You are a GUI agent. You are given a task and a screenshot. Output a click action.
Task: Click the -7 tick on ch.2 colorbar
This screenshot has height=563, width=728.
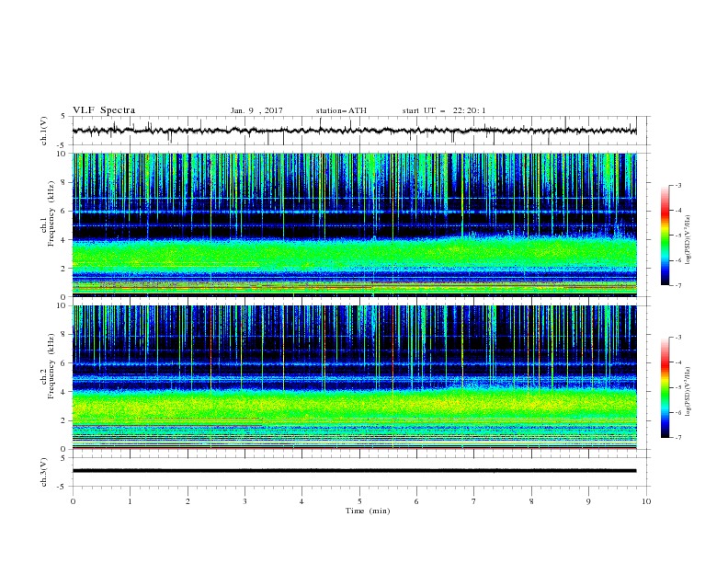677,437
